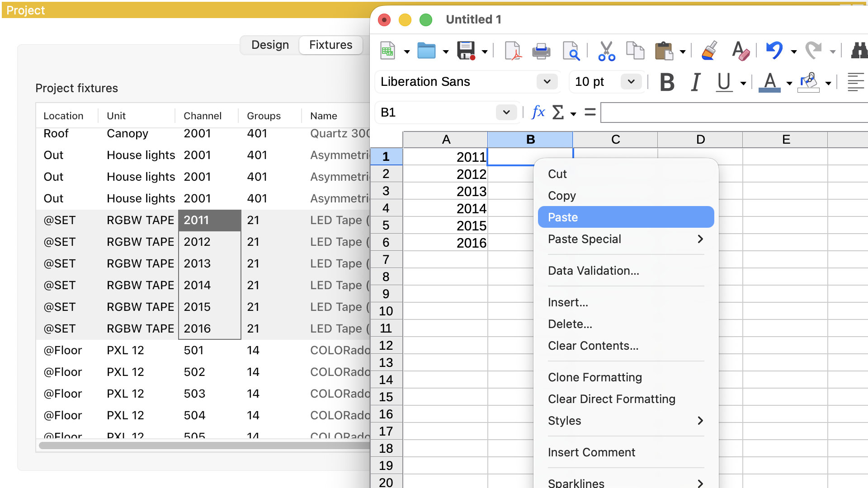Click the Print toolbar icon
This screenshot has width=868, height=488.
click(541, 51)
